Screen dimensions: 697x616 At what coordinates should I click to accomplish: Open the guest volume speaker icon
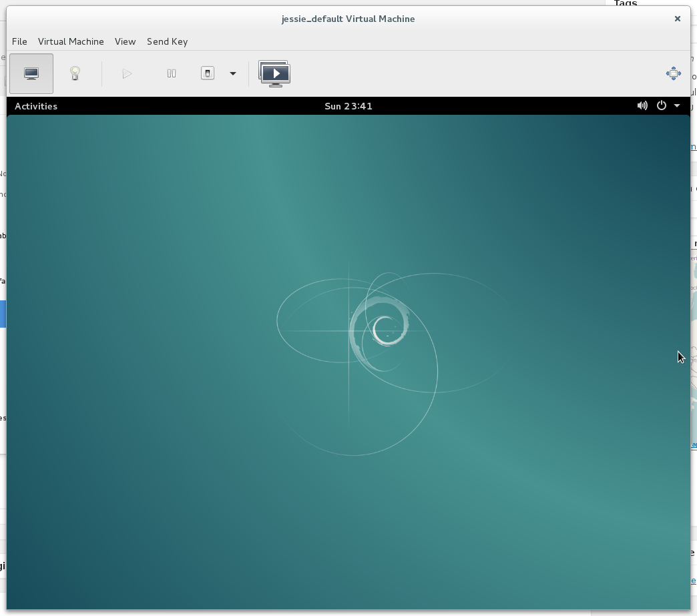coord(642,105)
